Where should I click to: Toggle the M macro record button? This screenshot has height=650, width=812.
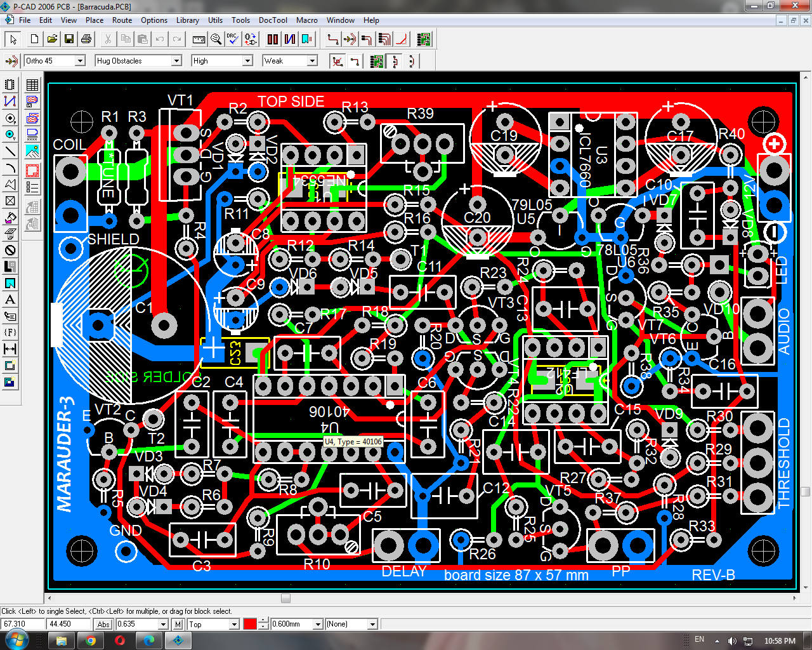click(178, 624)
